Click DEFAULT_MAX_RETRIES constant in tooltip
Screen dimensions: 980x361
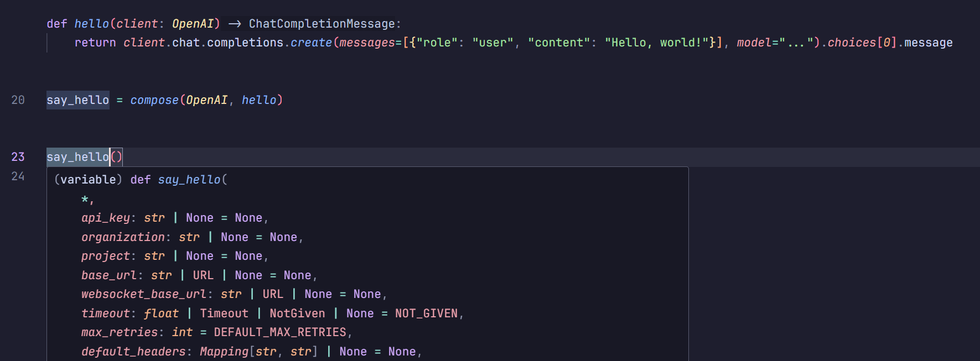[x=280, y=332]
